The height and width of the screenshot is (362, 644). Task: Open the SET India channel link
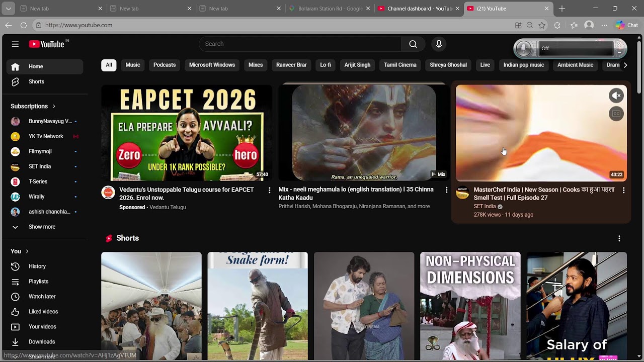click(485, 207)
